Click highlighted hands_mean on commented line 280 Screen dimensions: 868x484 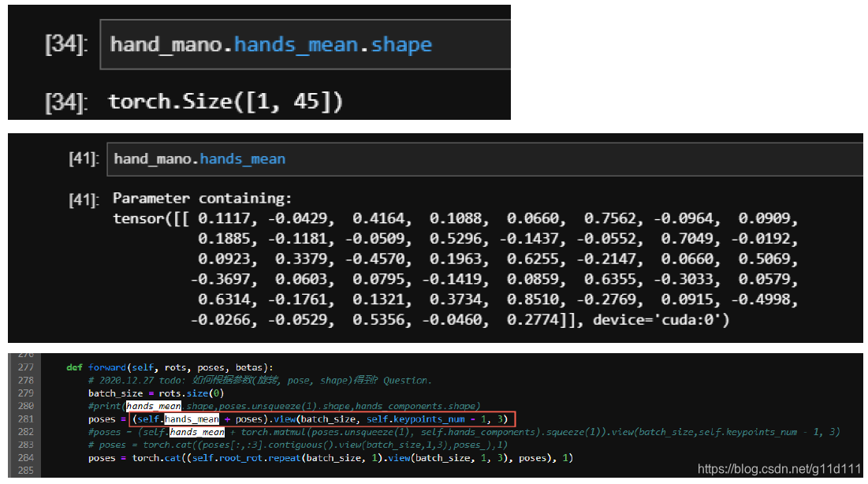154,406
